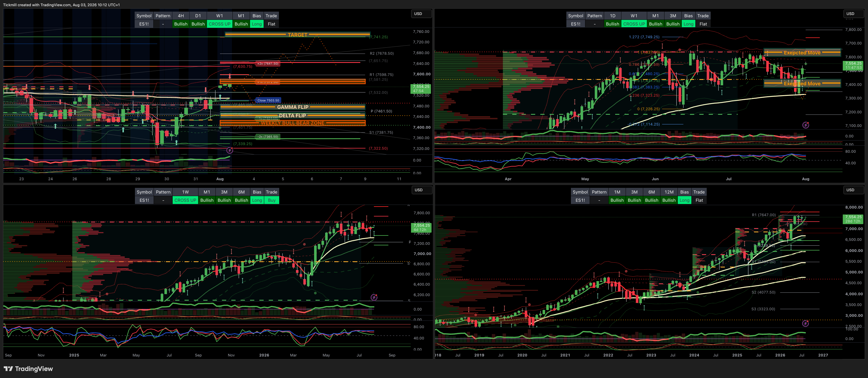Image resolution: width=868 pixels, height=378 pixels.
Task: Select the orange TARGET zone label
Action: (x=298, y=35)
